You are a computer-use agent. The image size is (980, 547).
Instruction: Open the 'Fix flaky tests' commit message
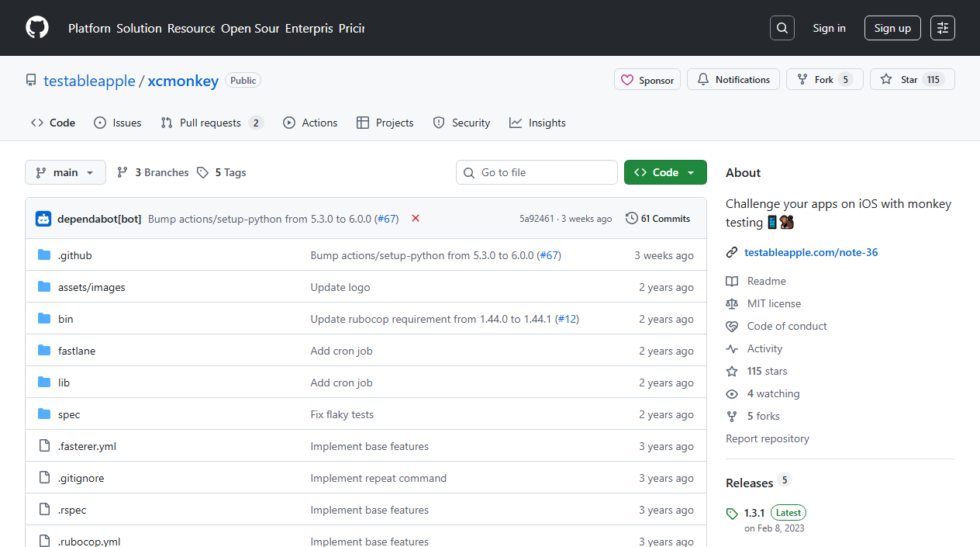(342, 414)
